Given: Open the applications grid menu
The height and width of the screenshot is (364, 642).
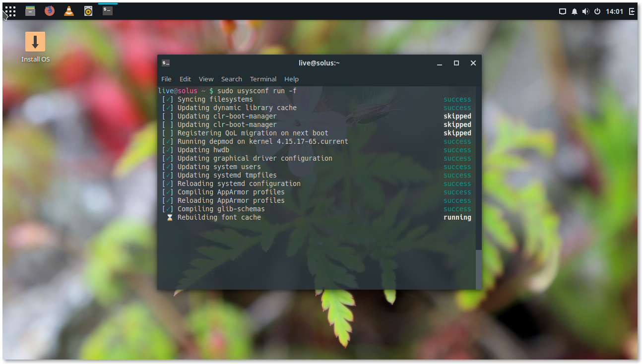Looking at the screenshot, I should click(10, 11).
